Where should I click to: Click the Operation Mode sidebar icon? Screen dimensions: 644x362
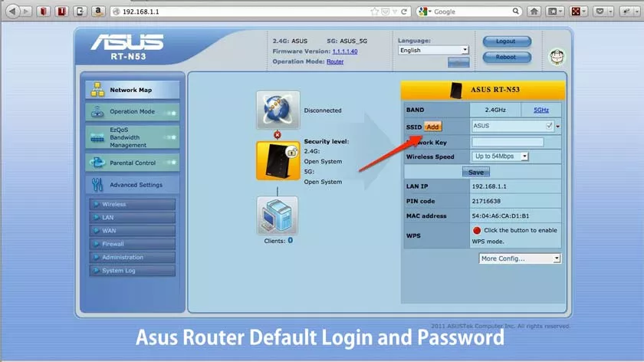97,112
